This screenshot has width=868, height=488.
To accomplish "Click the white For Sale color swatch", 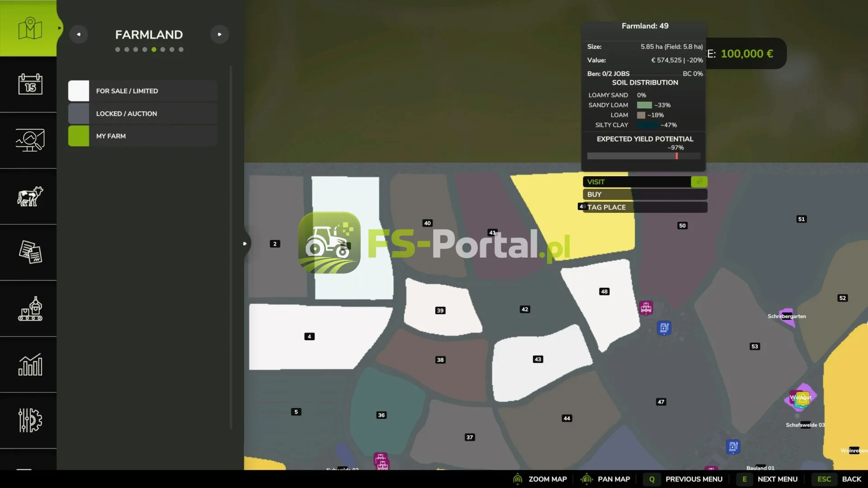I will pos(79,91).
